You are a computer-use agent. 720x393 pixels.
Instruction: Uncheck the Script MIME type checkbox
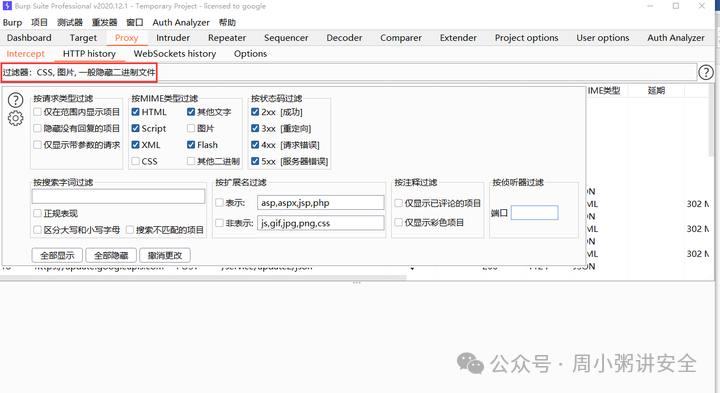pos(135,128)
